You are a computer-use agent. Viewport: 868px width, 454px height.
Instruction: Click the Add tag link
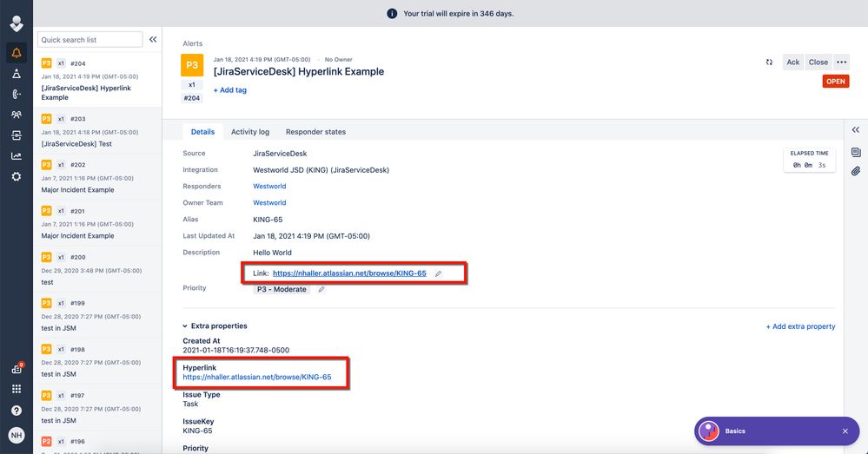(230, 90)
